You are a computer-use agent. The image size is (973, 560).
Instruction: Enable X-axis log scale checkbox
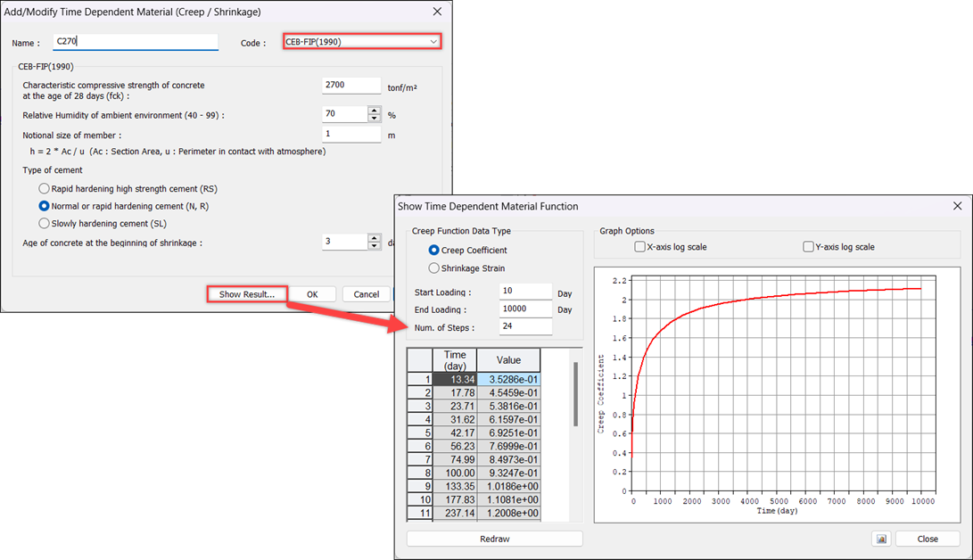[x=639, y=247]
